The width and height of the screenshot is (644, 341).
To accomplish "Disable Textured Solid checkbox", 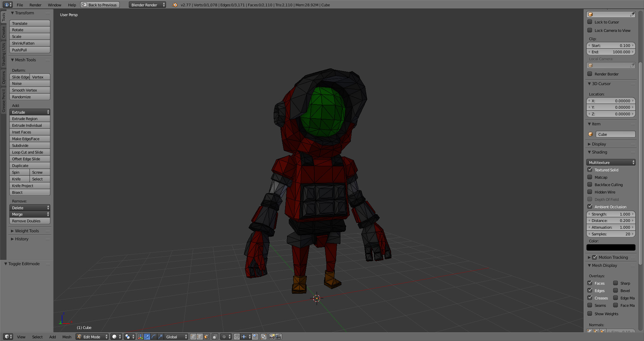I will (590, 170).
